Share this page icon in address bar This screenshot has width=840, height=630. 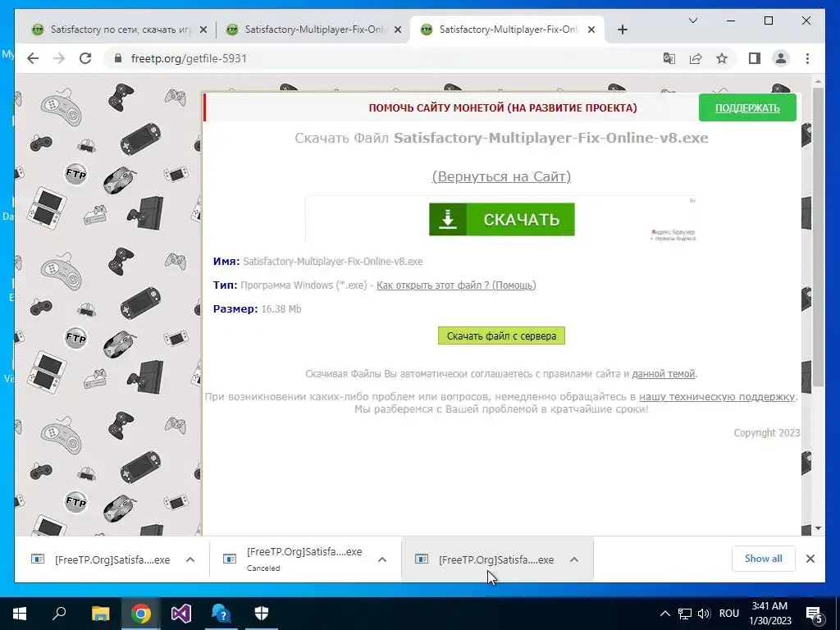tap(696, 58)
